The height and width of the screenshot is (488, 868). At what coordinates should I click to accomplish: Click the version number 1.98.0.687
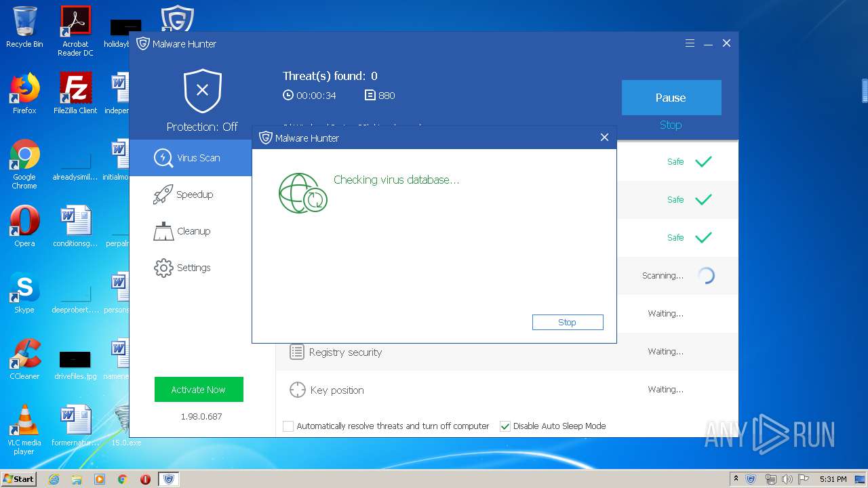click(201, 416)
